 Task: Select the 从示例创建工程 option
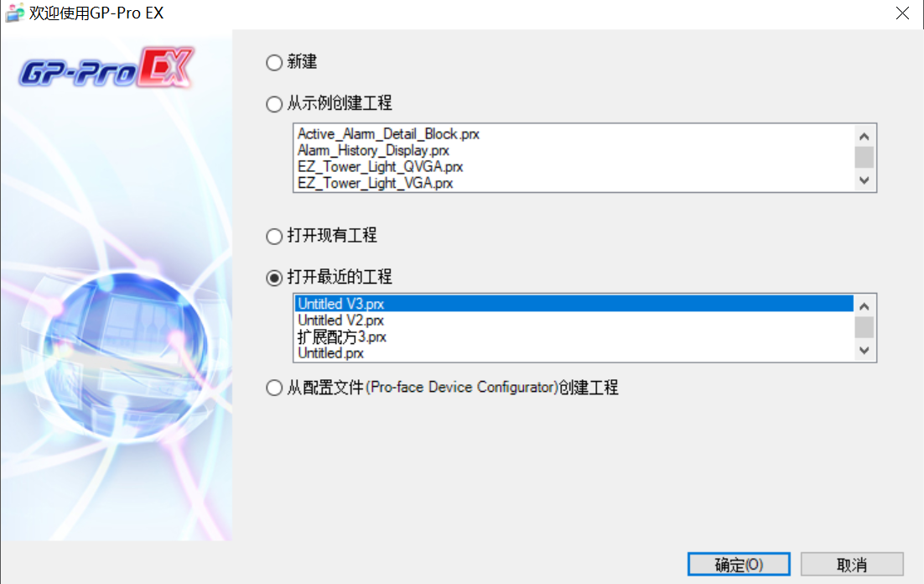pos(274,104)
